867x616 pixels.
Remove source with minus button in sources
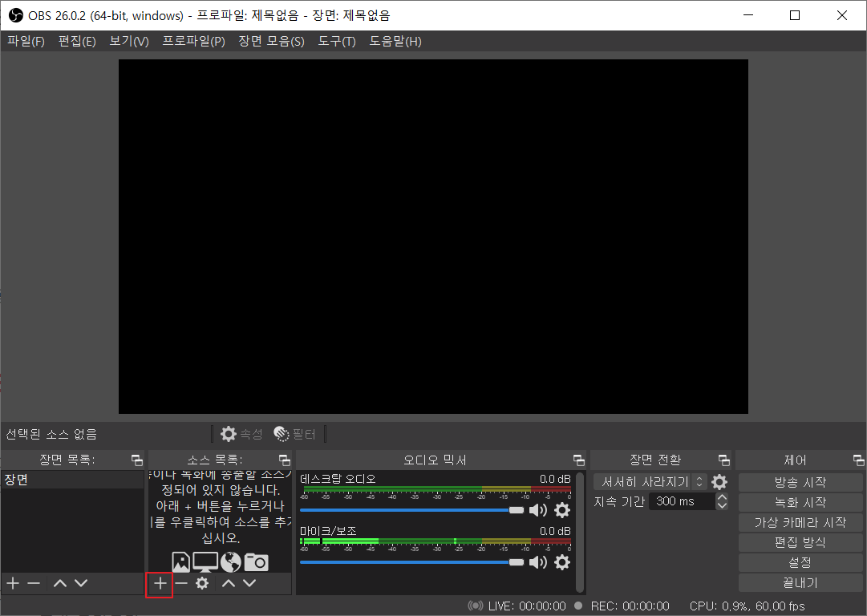click(180, 583)
